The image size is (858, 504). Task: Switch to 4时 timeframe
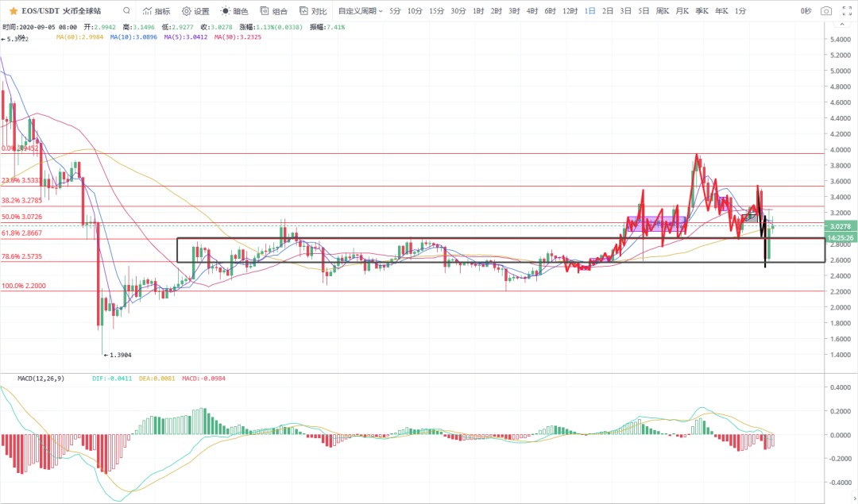(532, 11)
